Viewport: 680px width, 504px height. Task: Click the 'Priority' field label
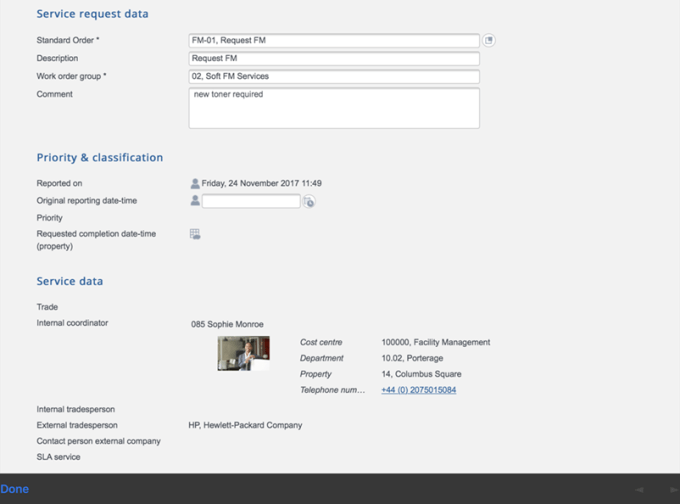tap(49, 218)
